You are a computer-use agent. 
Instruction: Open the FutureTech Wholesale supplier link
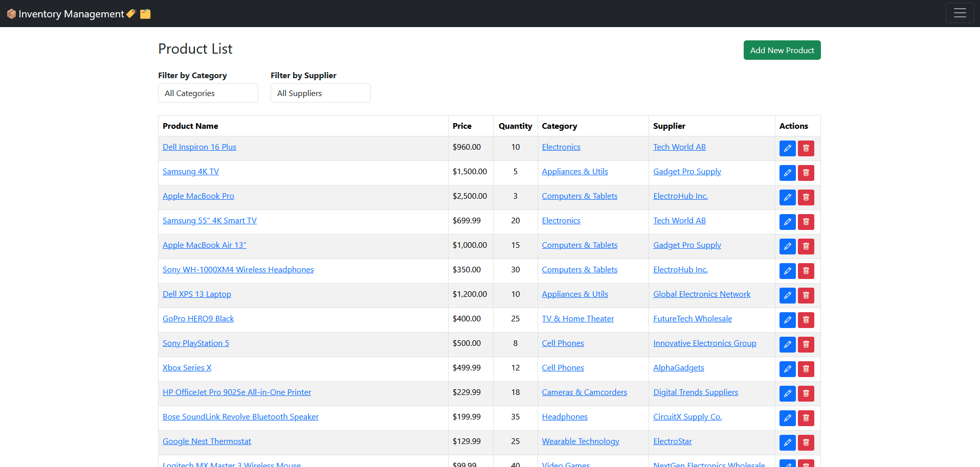[x=693, y=319]
